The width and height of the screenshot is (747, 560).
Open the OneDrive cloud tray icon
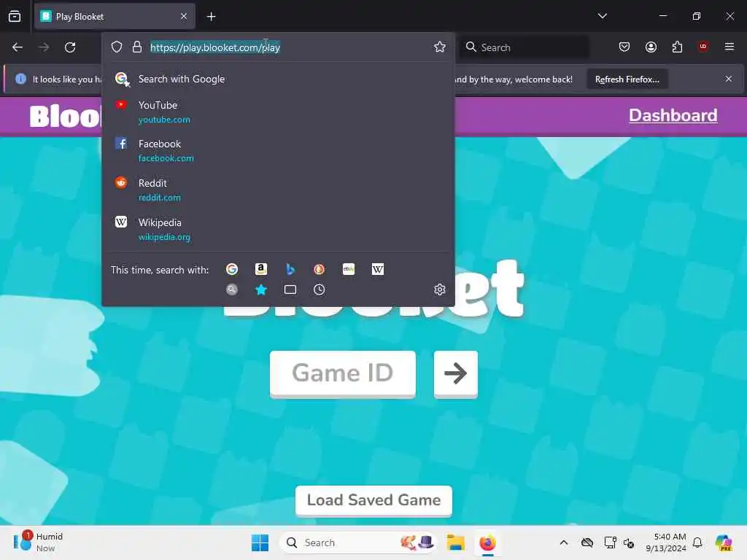(x=587, y=542)
